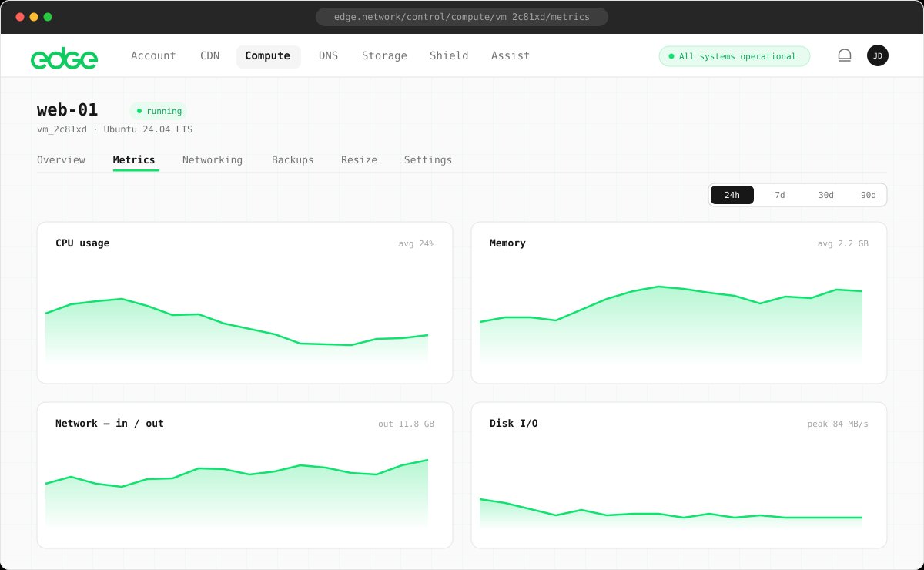This screenshot has height=570, width=924.
Task: Click the peak 84 MB/s label
Action: (838, 424)
